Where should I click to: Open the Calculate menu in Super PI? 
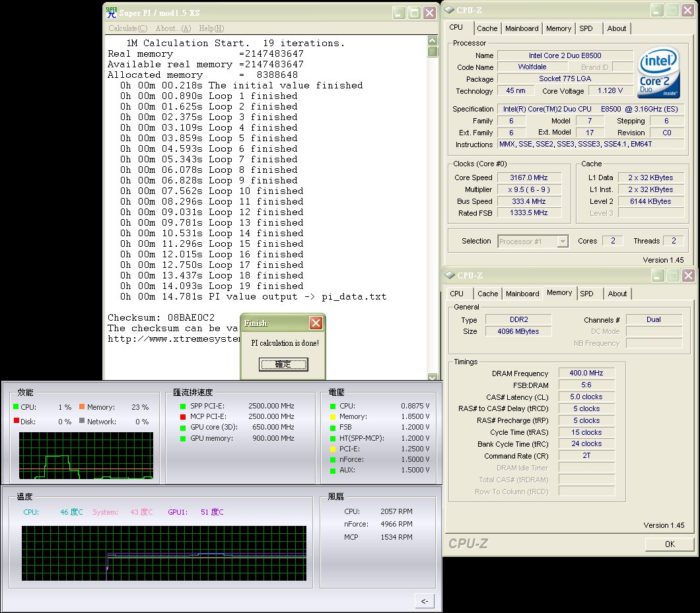pos(127,28)
